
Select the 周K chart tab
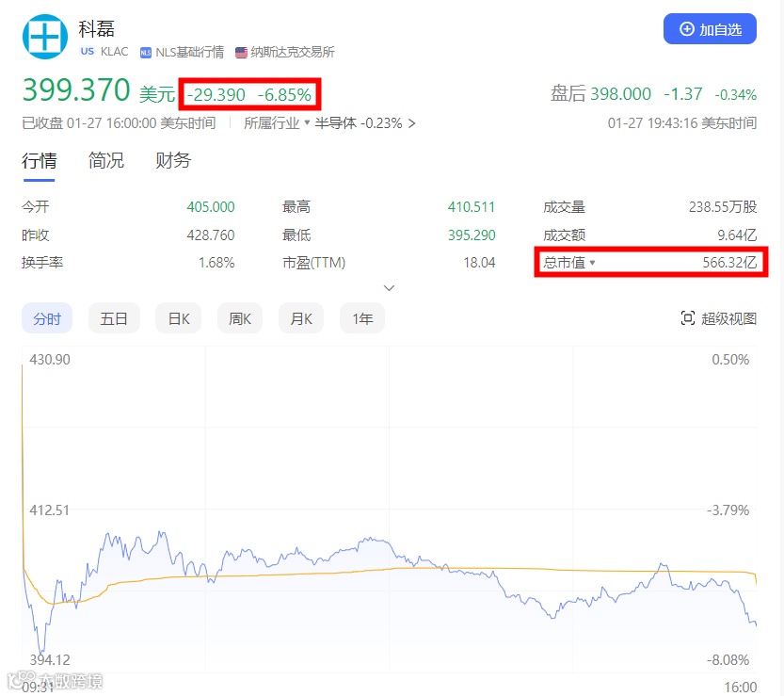click(239, 318)
